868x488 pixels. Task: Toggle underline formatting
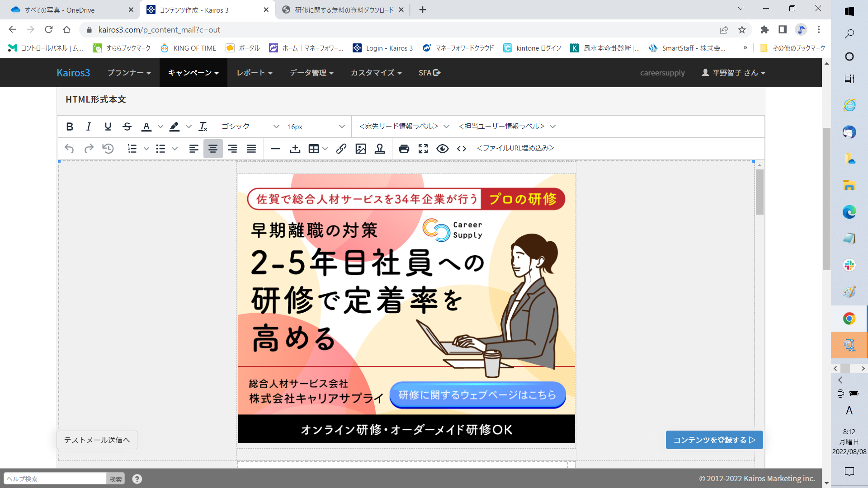(108, 127)
